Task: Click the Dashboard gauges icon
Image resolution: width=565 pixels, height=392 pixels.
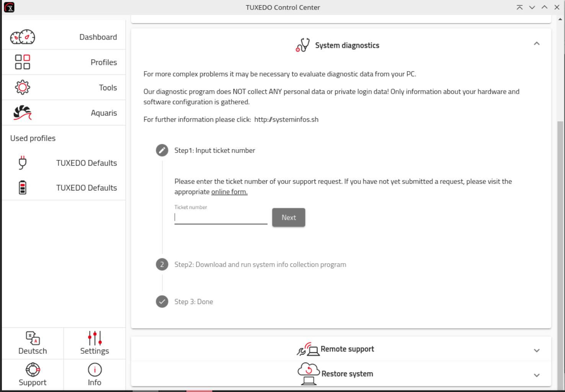Action: pyautogui.click(x=23, y=37)
